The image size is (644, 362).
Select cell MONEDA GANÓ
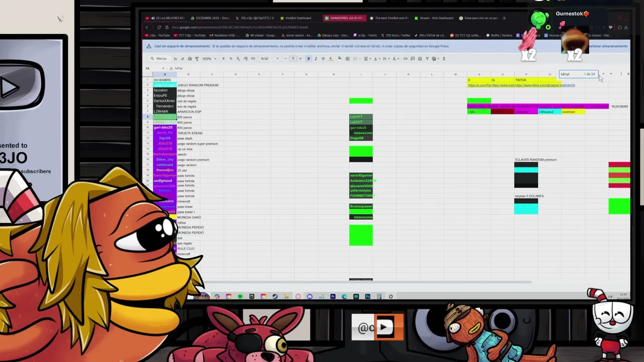[x=189, y=217]
